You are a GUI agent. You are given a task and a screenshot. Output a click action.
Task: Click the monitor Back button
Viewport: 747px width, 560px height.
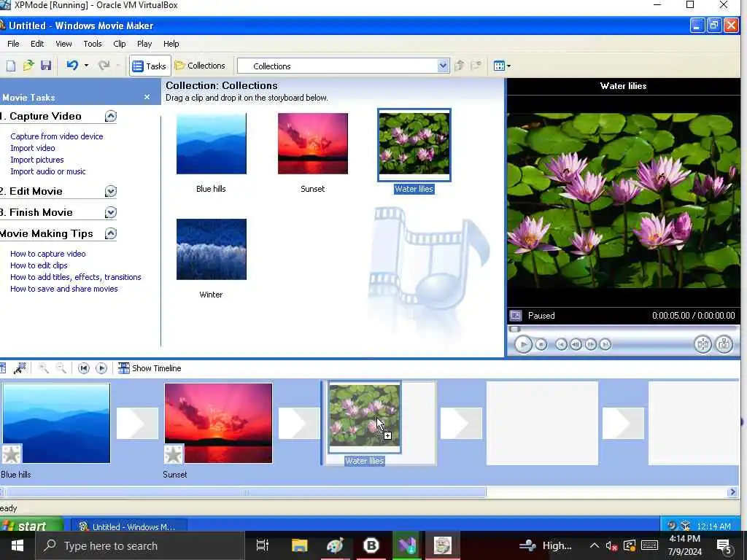(561, 344)
